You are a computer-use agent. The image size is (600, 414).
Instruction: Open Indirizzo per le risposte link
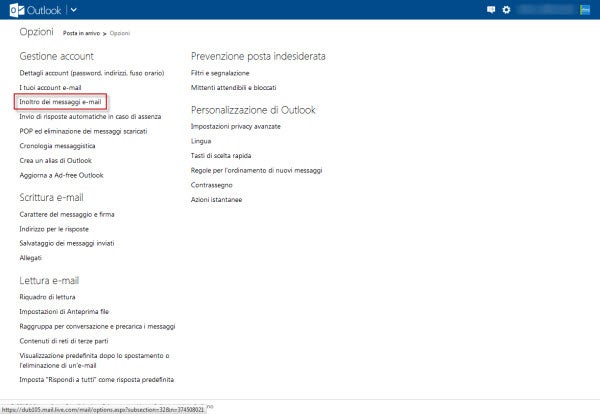point(54,229)
